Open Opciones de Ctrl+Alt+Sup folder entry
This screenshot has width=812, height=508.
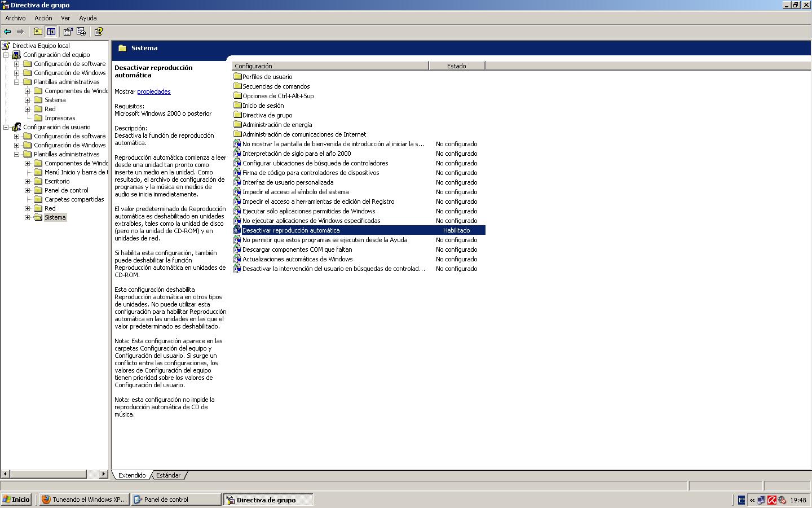click(278, 96)
